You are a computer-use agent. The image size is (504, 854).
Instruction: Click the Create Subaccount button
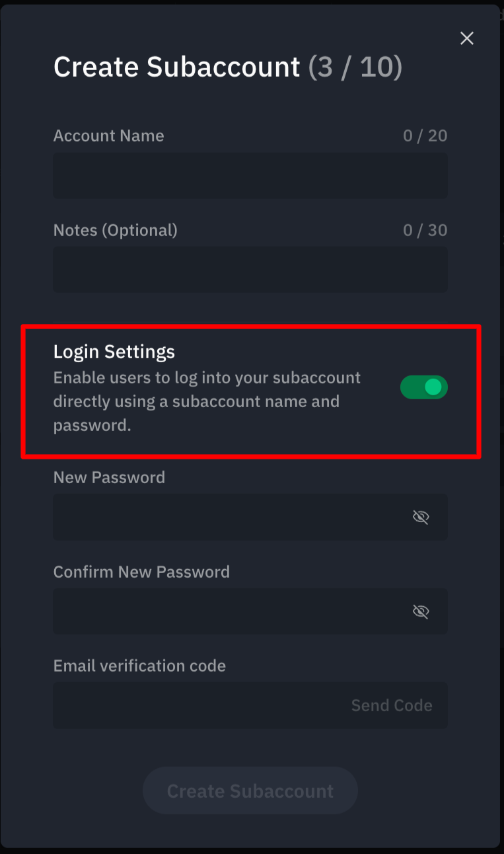[250, 791]
